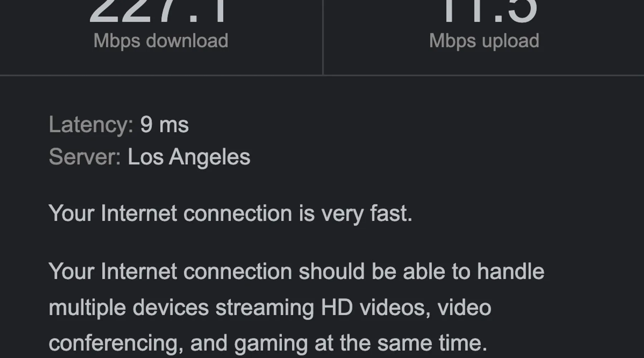The image size is (644, 358).
Task: Click the "Los Angeles" server name
Action: point(189,157)
